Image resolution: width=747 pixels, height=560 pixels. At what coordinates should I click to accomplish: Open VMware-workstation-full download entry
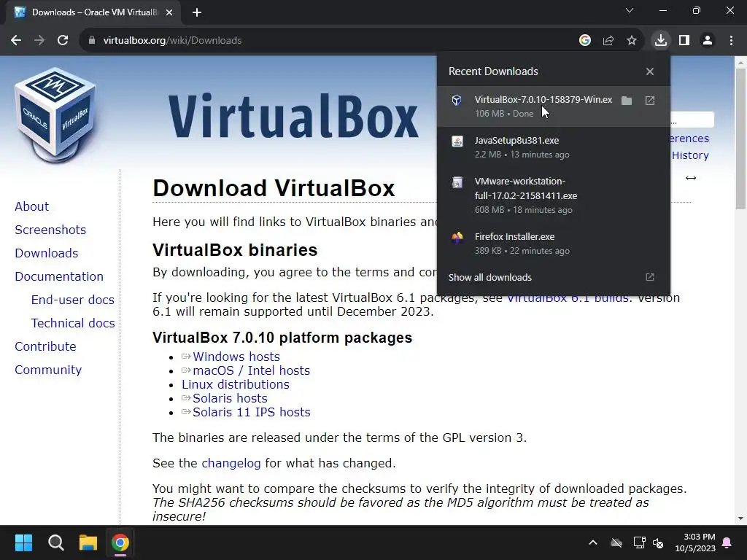click(x=554, y=195)
